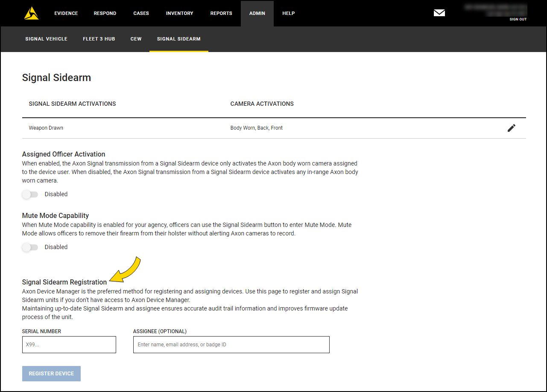Click the Axon logo icon
Image resolution: width=547 pixels, height=392 pixels.
tap(31, 13)
